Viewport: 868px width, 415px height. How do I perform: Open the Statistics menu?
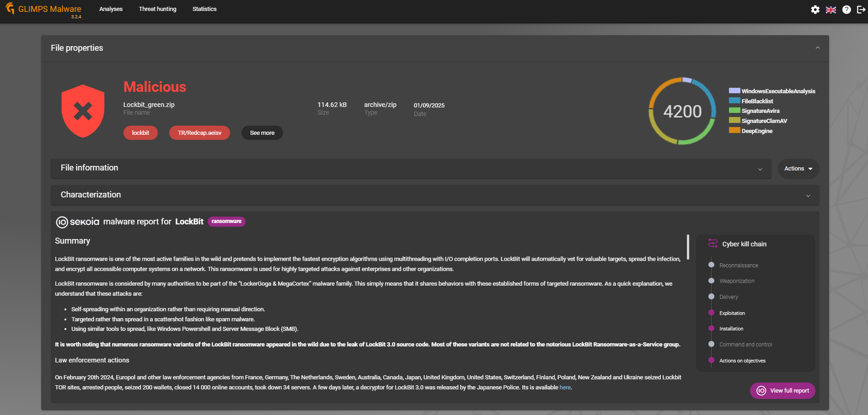[204, 9]
